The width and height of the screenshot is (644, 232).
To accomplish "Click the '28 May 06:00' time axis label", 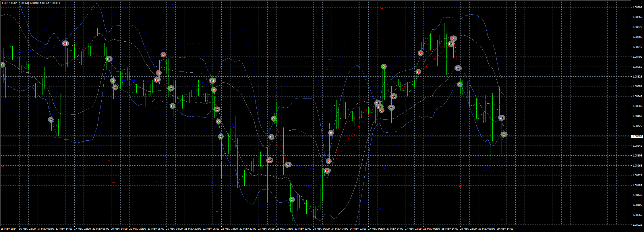I will pyautogui.click(x=432, y=229).
